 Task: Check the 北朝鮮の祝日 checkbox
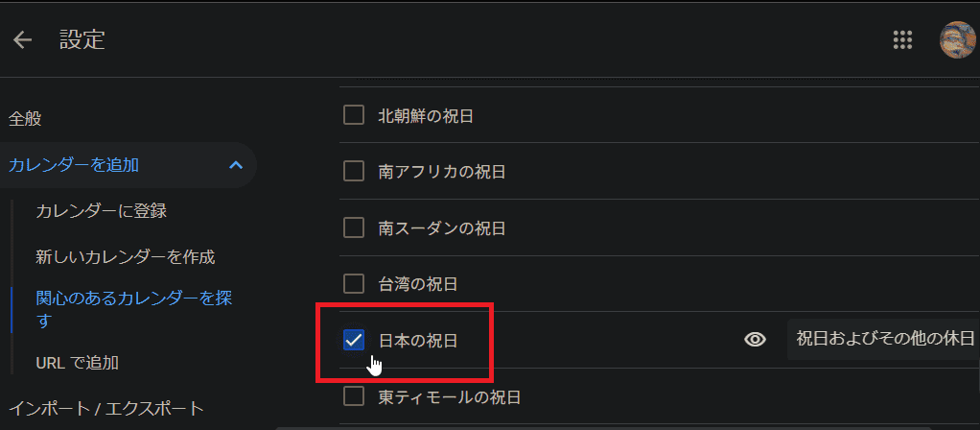coord(354,116)
